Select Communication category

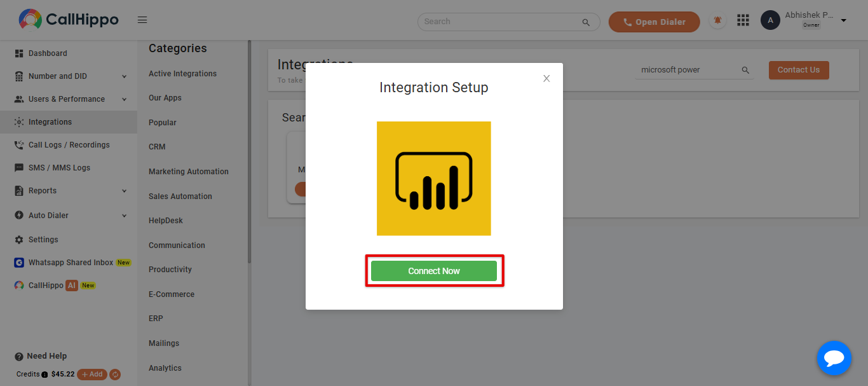(177, 245)
